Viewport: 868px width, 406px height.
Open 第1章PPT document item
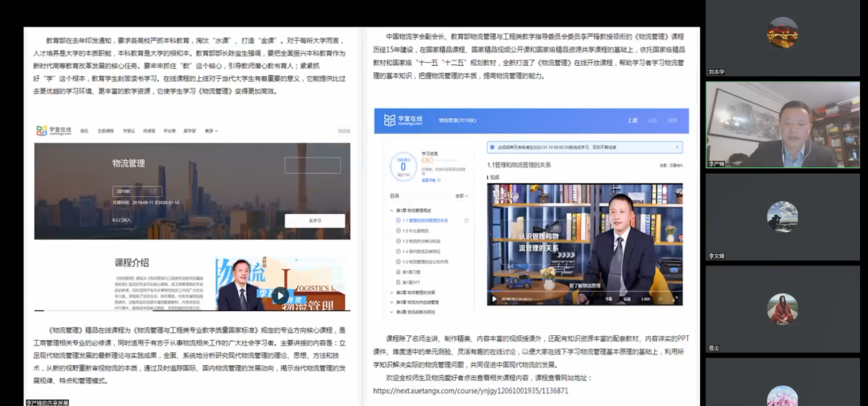[408, 282]
